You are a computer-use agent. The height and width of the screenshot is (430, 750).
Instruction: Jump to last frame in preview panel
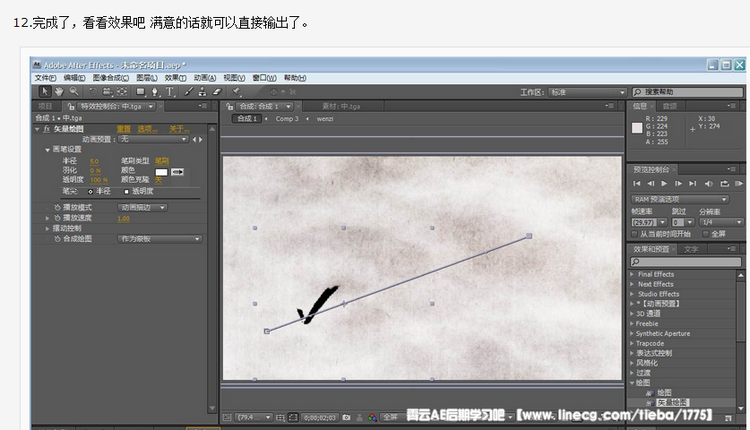[x=693, y=184]
